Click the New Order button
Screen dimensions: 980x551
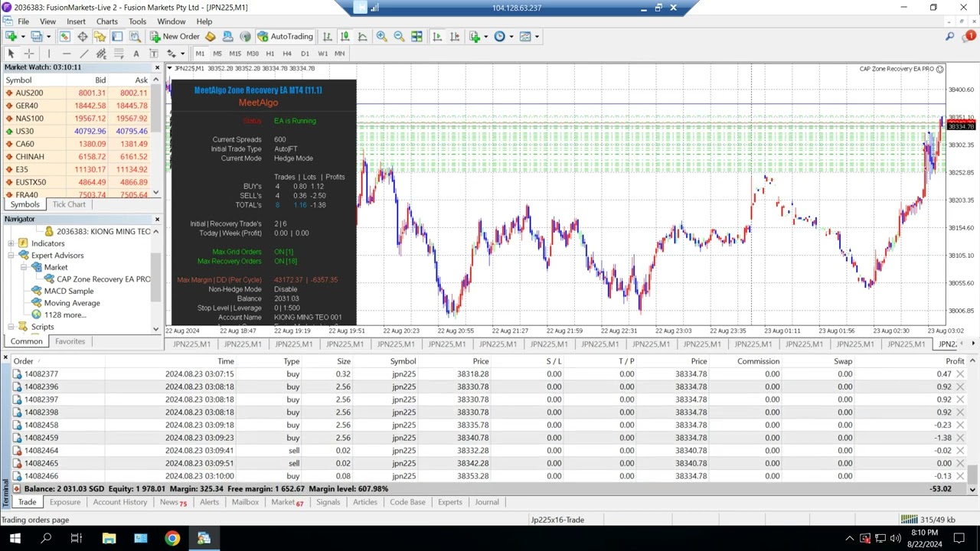tap(175, 36)
